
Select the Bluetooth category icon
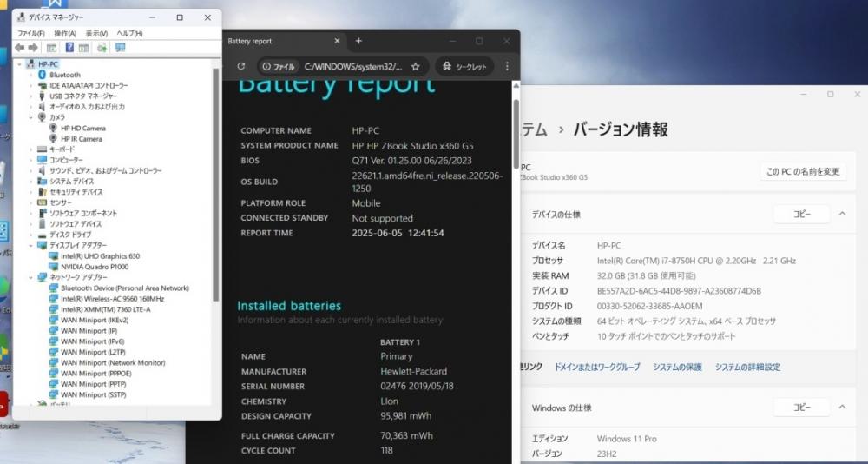(42, 75)
